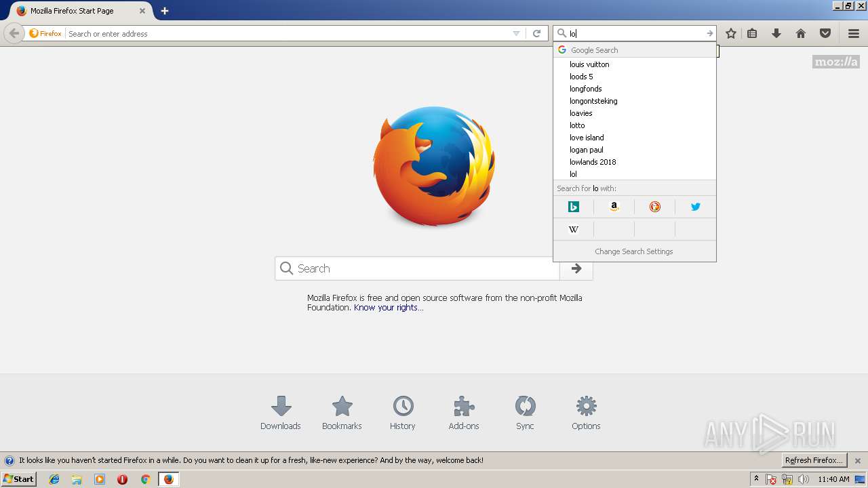Click the mozilla logo link

point(836,62)
